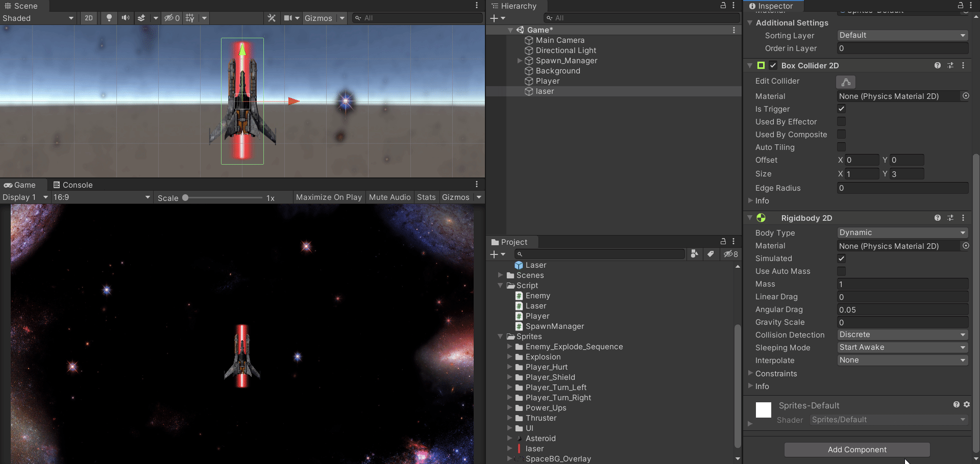
Task: Enable Used By Effector
Action: [x=841, y=121]
